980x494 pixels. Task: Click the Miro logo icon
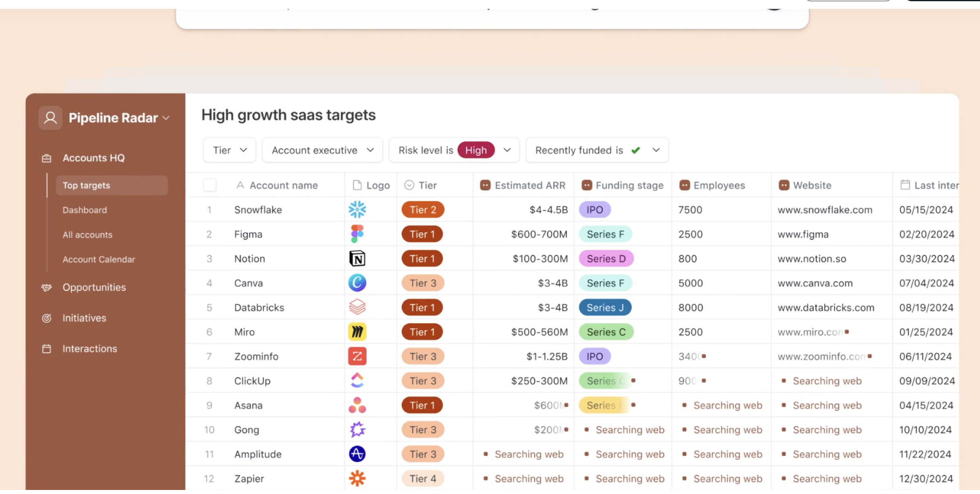point(357,332)
